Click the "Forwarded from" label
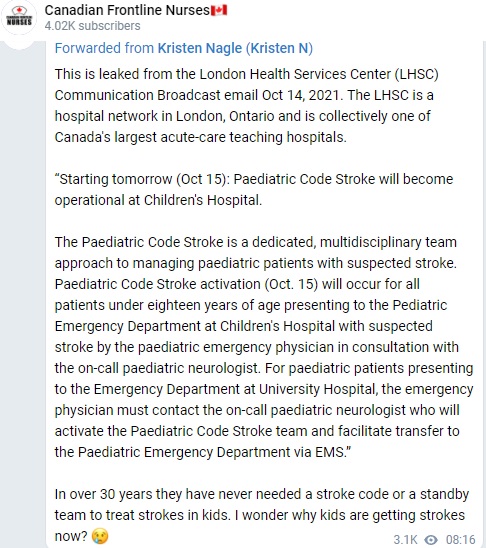 pyautogui.click(x=104, y=48)
